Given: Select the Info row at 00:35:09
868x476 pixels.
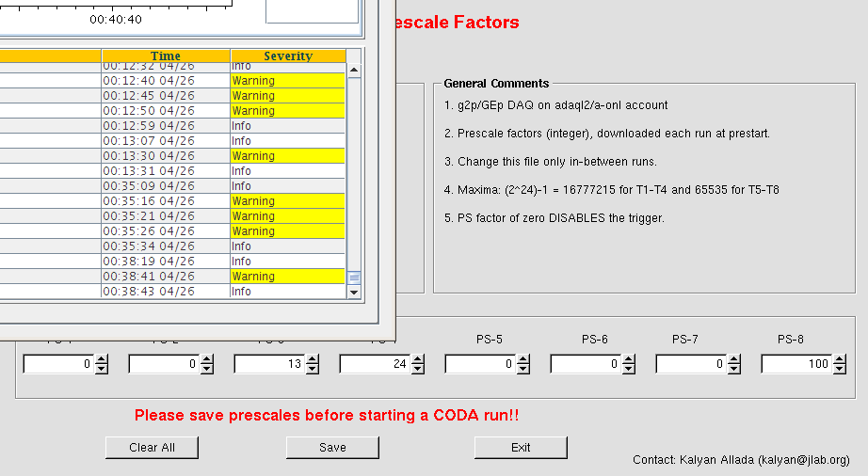Looking at the screenshot, I should (x=172, y=186).
